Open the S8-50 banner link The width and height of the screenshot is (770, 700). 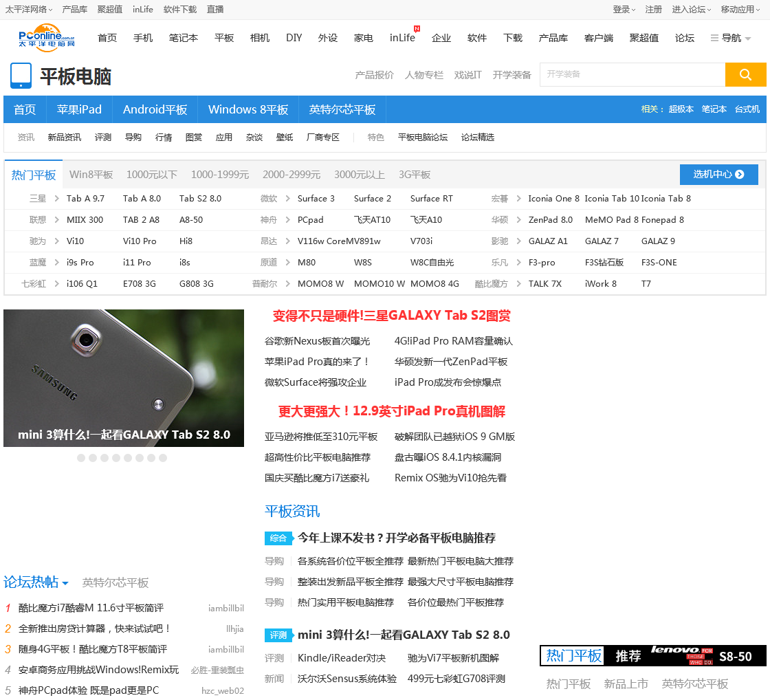point(735,656)
